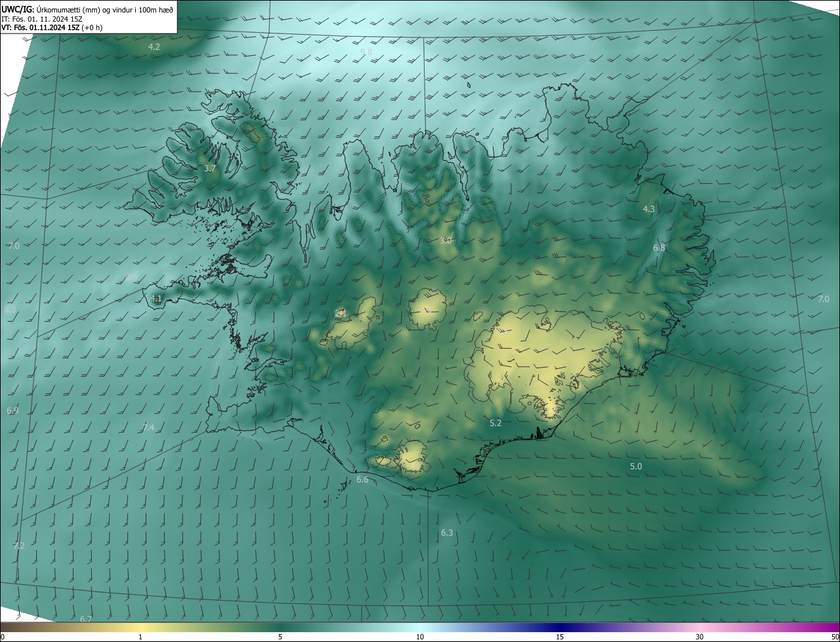
Task: Click the 5.2 value label
Action: pyautogui.click(x=495, y=423)
